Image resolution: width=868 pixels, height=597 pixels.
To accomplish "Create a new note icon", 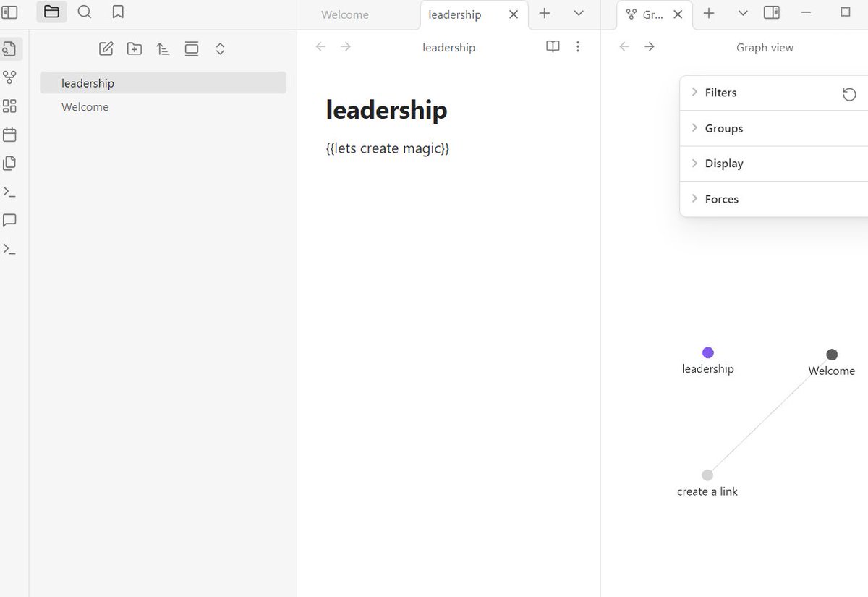I will 106,49.
